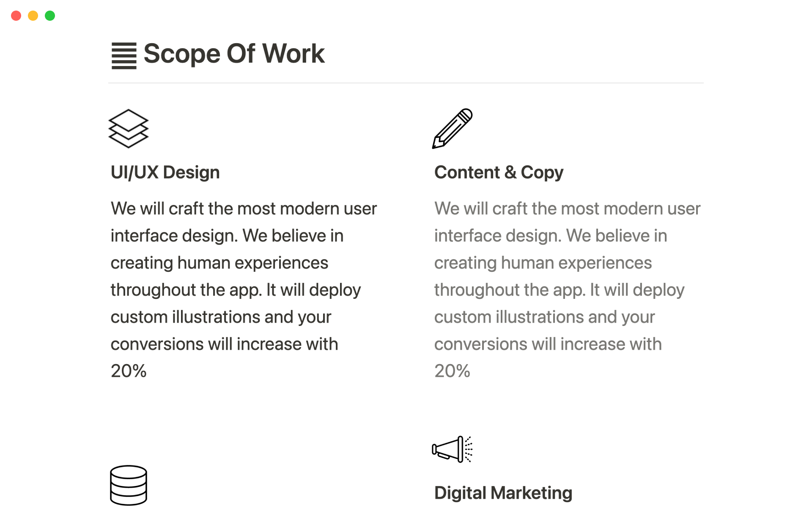This screenshot has width=812, height=508.
Task: Maximize the window with the green button
Action: 50,16
